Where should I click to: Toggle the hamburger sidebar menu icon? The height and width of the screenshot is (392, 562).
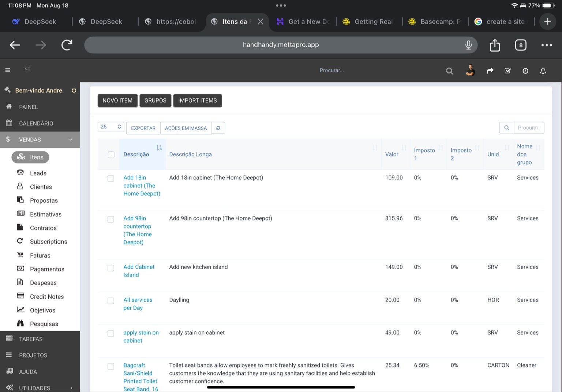8,70
